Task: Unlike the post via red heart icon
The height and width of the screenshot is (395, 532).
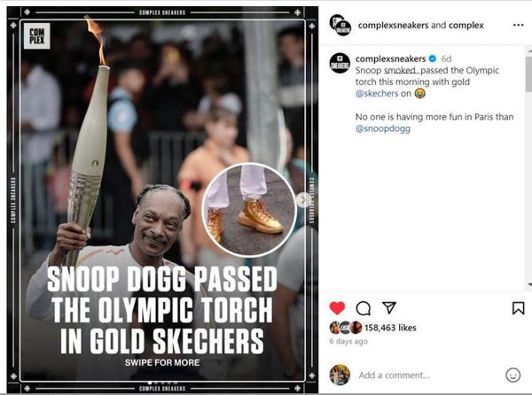Action: pos(337,308)
